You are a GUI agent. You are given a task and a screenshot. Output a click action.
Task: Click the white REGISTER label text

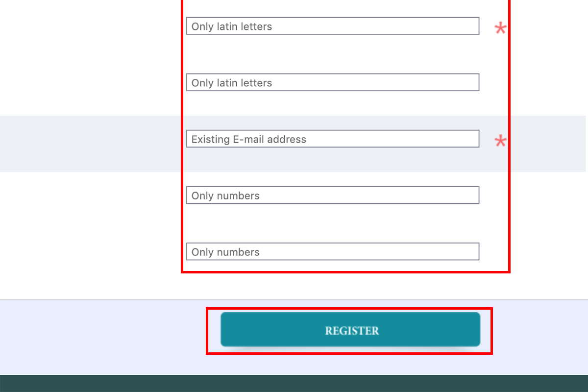pos(352,331)
